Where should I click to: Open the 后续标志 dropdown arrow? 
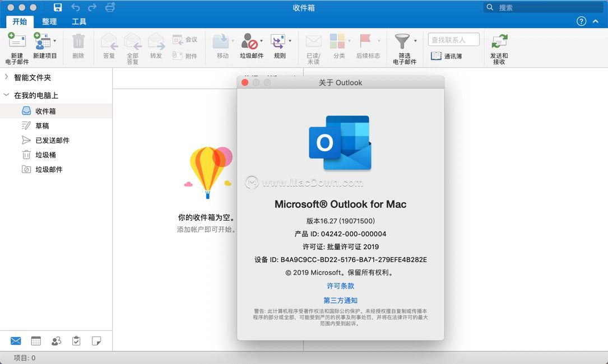pos(379,41)
